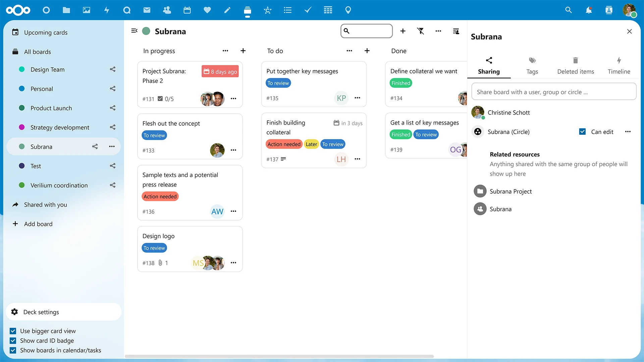Screen dimensions: 644x362
Task: Select the Deck filter icon on Subrana board
Action: tap(420, 31)
